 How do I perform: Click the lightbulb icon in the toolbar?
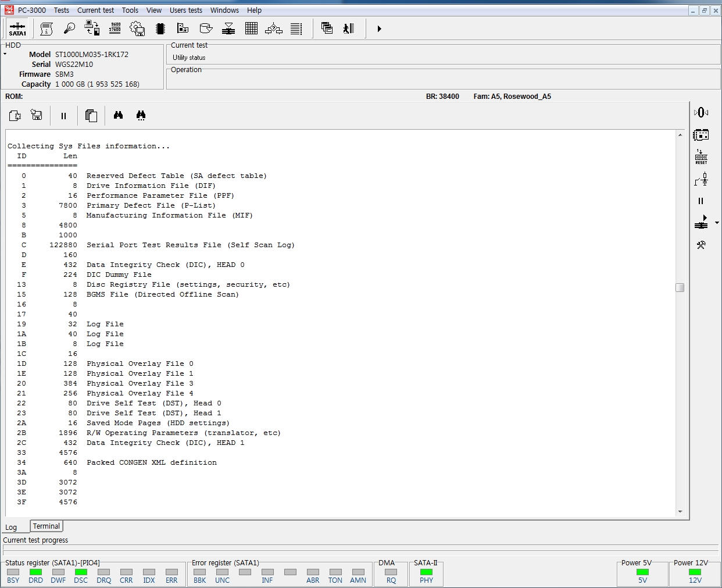(69, 28)
